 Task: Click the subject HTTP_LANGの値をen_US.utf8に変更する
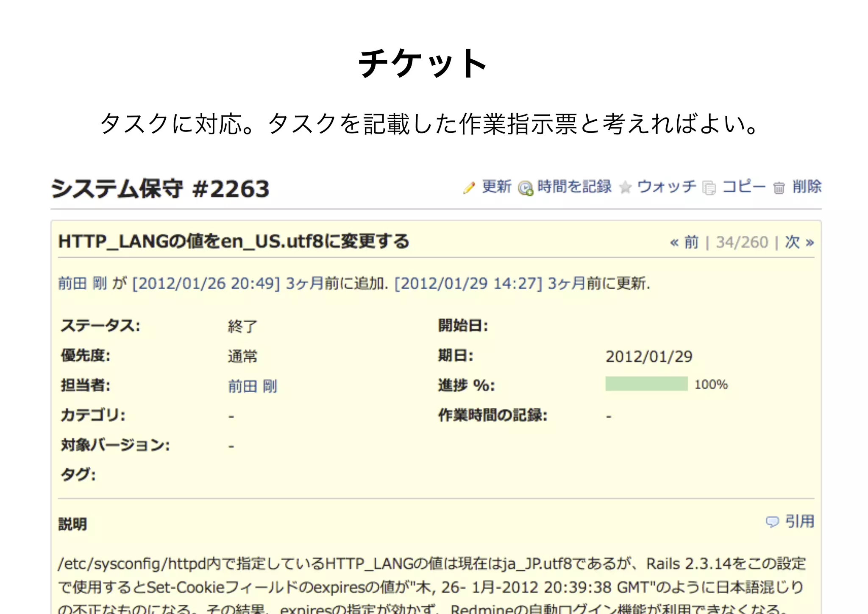234,241
